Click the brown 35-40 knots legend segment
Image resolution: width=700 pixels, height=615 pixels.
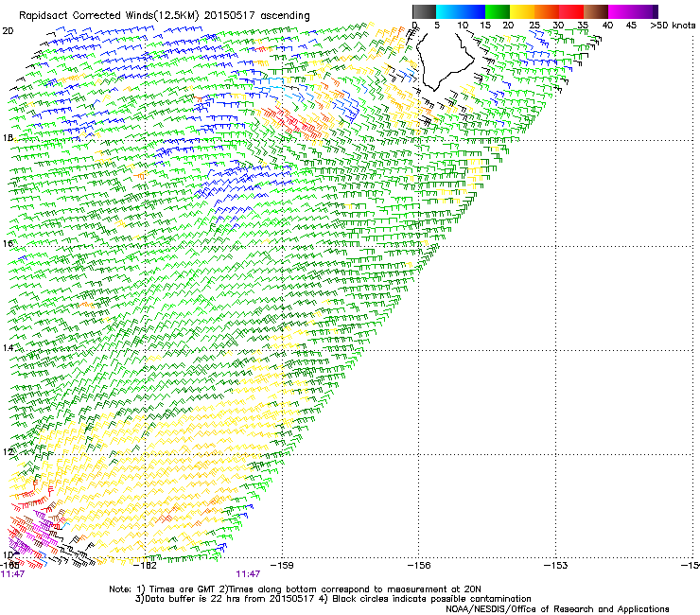click(x=596, y=11)
